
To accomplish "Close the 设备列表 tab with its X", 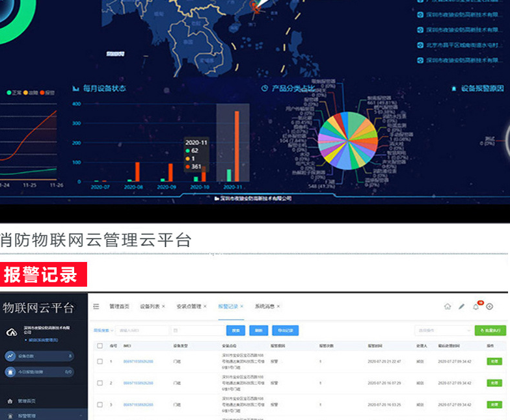I will click(164, 306).
